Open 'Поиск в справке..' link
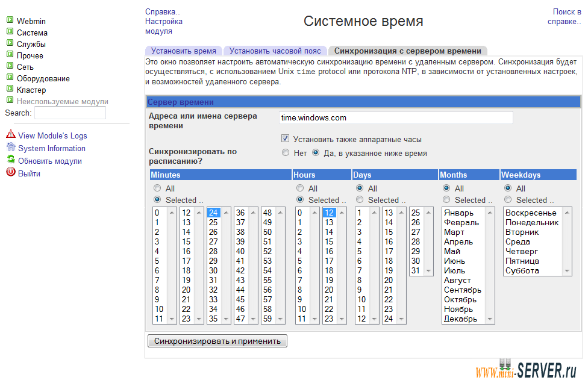 coord(565,16)
